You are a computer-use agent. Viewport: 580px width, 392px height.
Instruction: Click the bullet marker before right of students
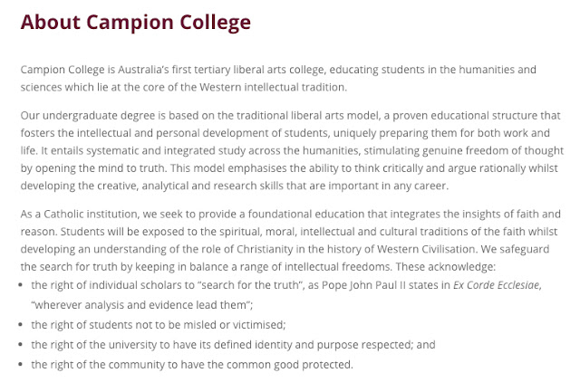pyautogui.click(x=22, y=324)
